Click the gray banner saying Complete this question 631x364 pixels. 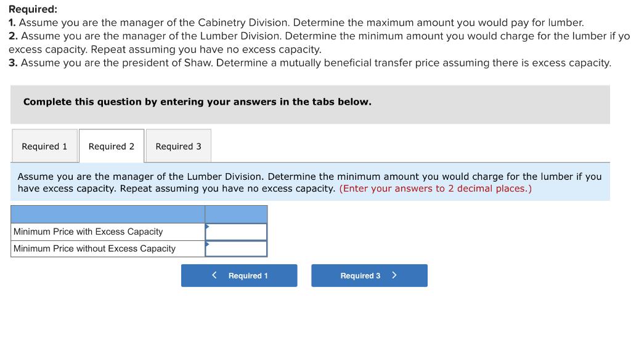point(196,101)
